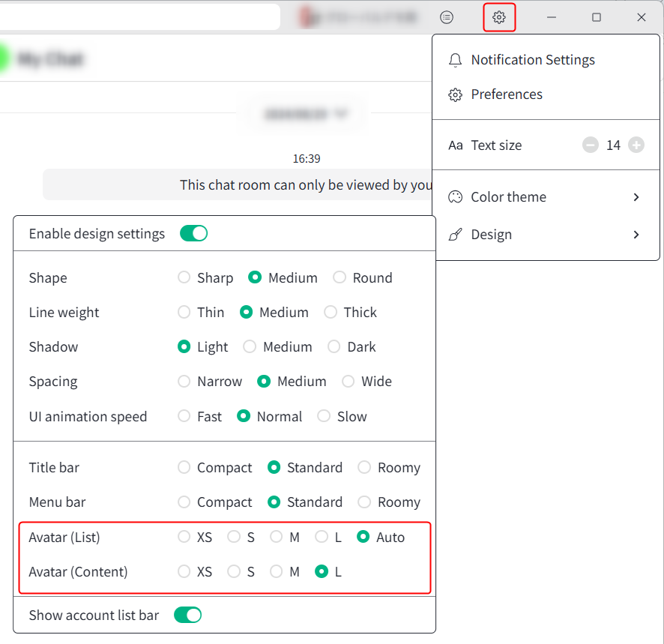Toggle Enable design settings switch
Viewport: 664px width, 644px height.
[x=193, y=234]
